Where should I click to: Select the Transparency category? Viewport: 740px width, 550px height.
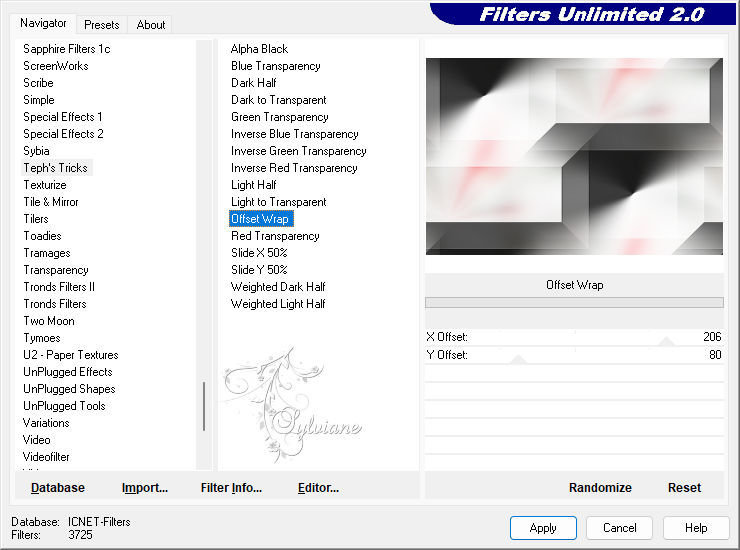(x=56, y=270)
